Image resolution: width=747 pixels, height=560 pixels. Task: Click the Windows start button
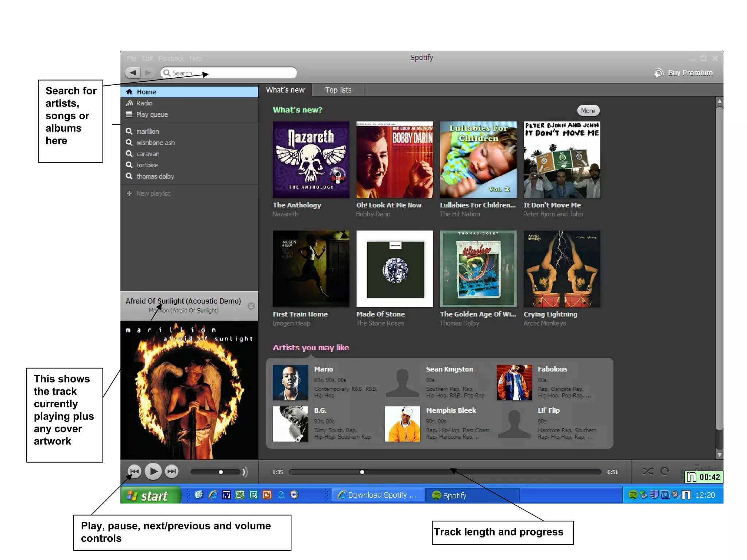click(151, 495)
